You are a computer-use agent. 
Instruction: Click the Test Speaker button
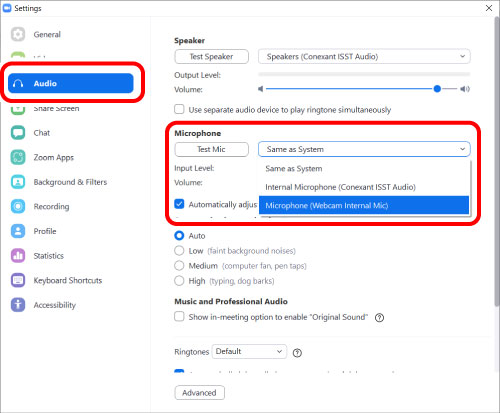211,56
